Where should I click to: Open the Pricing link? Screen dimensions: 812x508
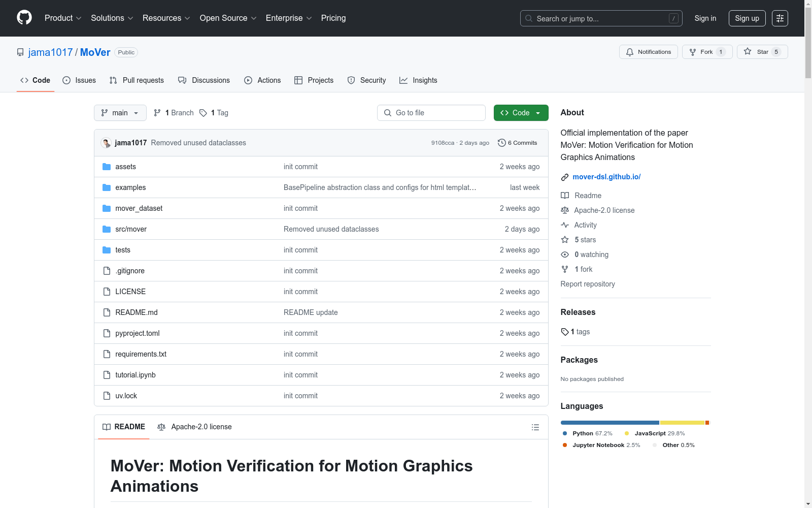pos(333,18)
